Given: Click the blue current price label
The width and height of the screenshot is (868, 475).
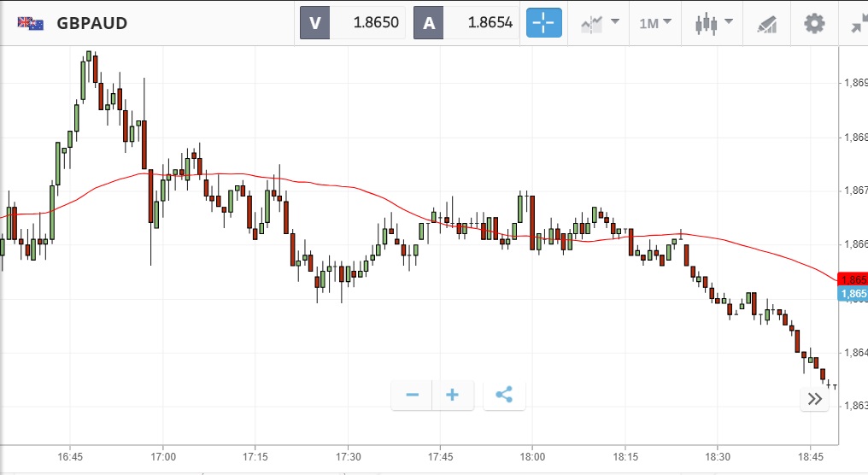Looking at the screenshot, I should click(x=853, y=294).
